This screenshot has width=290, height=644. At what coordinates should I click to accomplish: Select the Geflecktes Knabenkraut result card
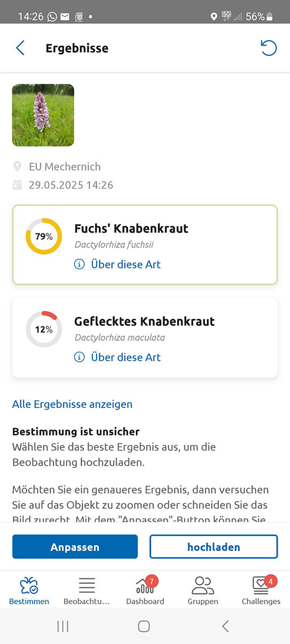[145, 338]
